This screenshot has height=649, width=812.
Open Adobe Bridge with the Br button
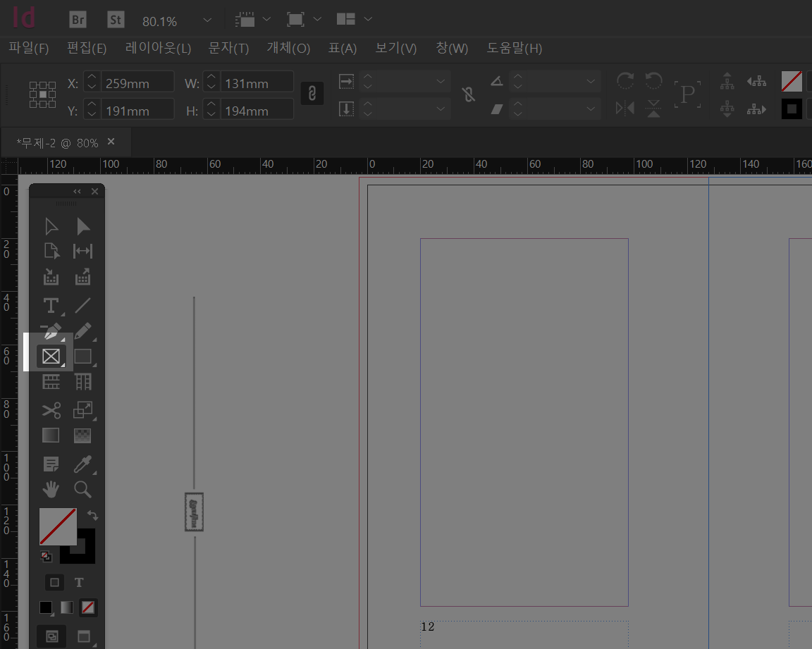point(78,20)
